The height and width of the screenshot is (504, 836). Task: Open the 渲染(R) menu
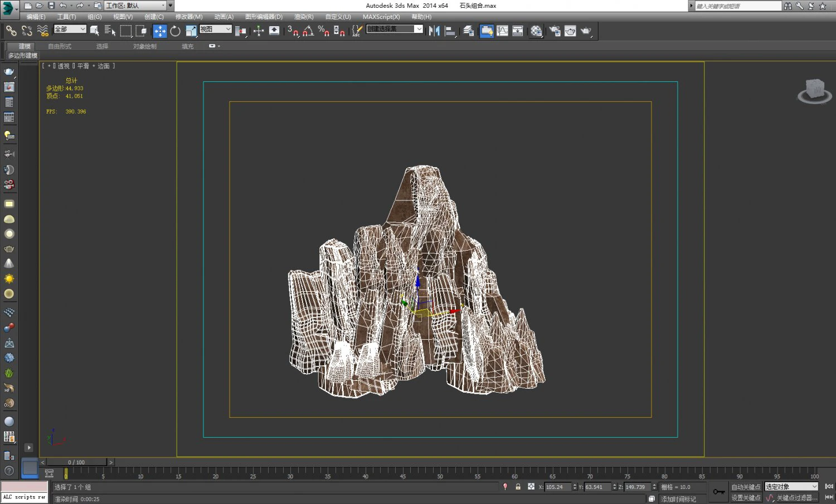click(x=303, y=17)
